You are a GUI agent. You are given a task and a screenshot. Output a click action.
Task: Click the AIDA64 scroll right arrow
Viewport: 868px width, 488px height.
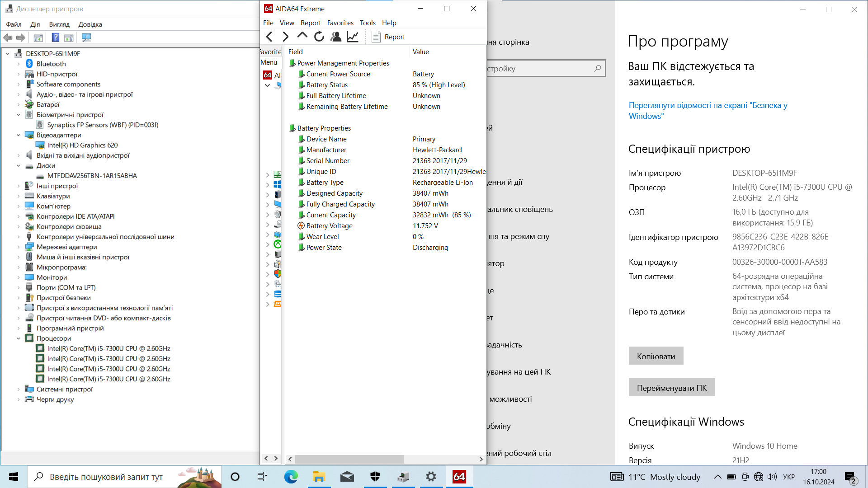[481, 459]
